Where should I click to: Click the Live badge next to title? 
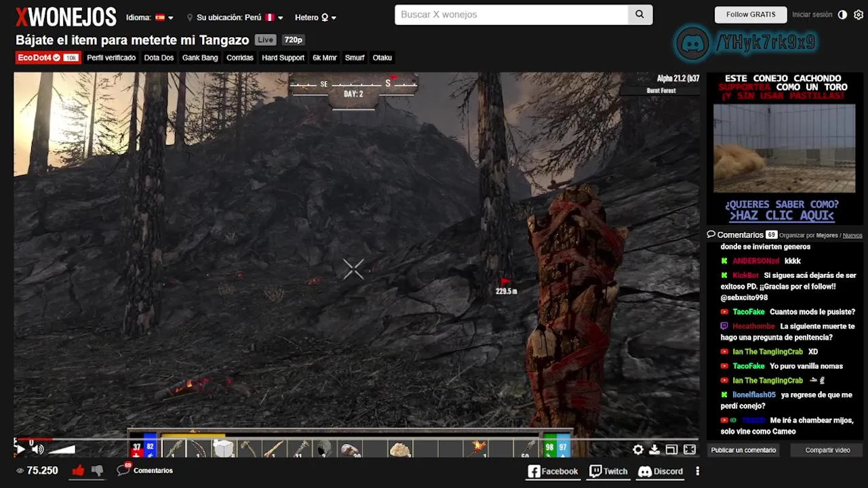click(266, 40)
